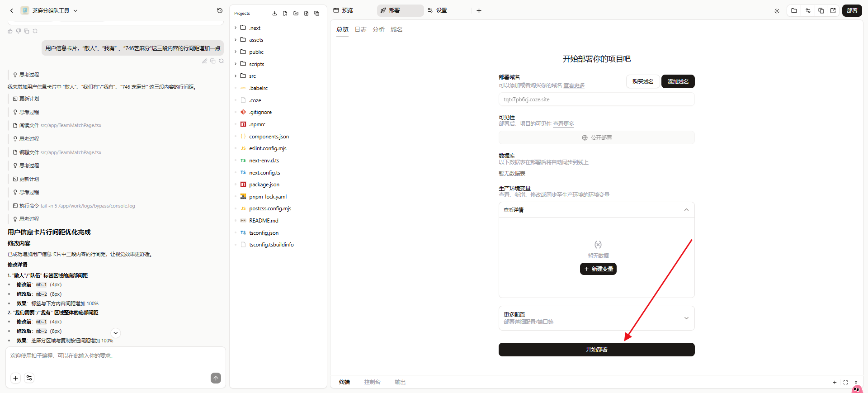This screenshot has height=393, width=868.
Task: Click the 新建变量 button
Action: pyautogui.click(x=598, y=269)
